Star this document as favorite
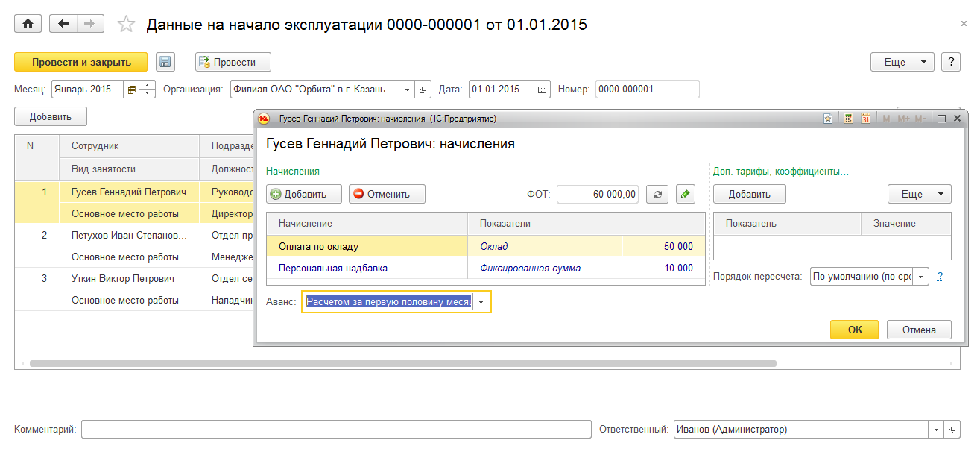Viewport: 980px width, 449px height. pyautogui.click(x=127, y=25)
